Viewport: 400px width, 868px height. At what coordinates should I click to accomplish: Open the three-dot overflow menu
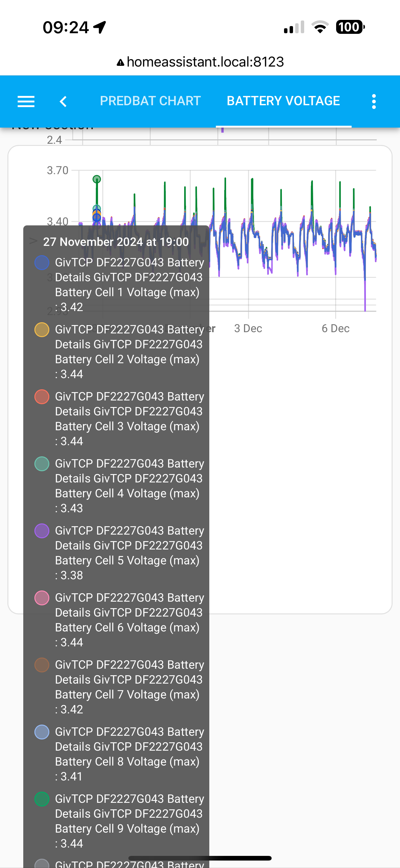coord(374,102)
